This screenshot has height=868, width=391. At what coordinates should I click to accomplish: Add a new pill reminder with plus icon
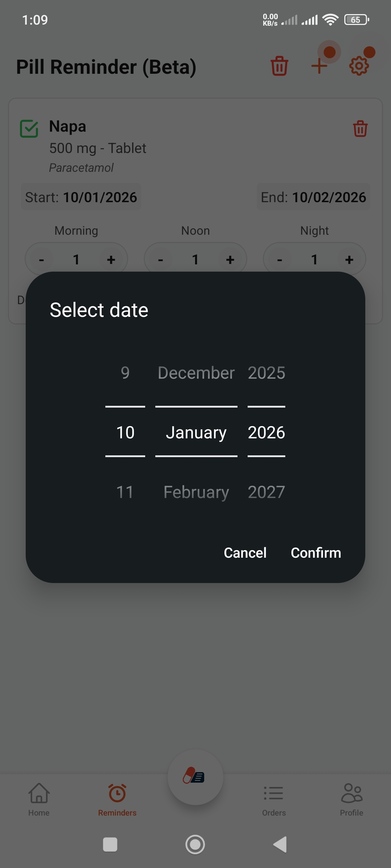(x=319, y=66)
